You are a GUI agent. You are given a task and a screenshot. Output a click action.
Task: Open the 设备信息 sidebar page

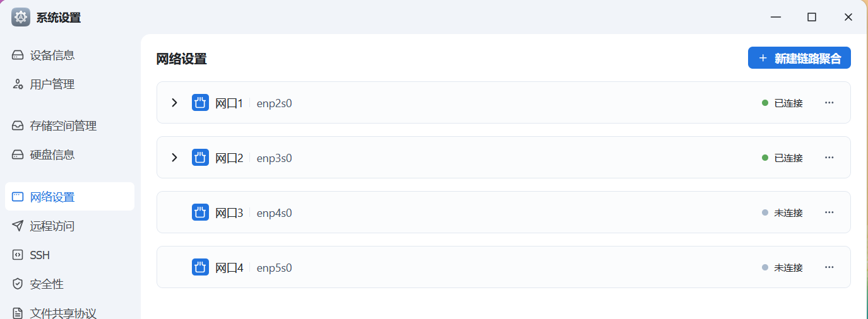pyautogui.click(x=52, y=55)
